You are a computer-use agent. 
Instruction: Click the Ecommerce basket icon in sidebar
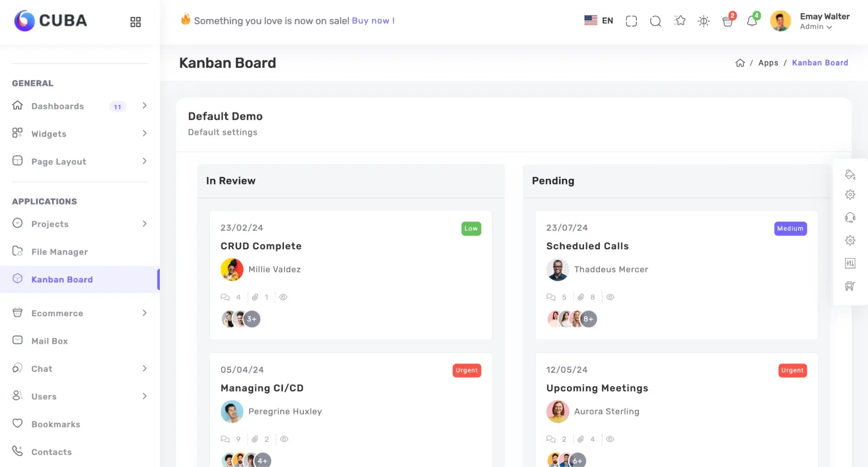point(17,312)
